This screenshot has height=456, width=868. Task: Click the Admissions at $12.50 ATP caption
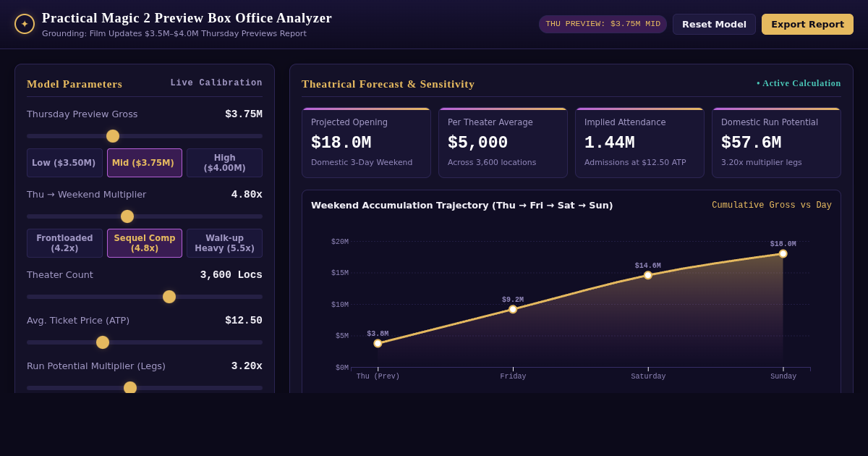coord(635,162)
